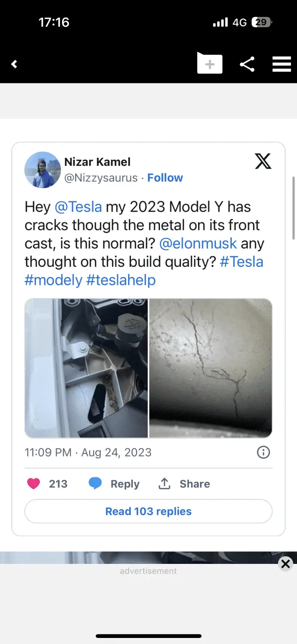Viewport: 297px width, 644px height.
Task: Like the tweet with heart icon
Action: [x=34, y=483]
